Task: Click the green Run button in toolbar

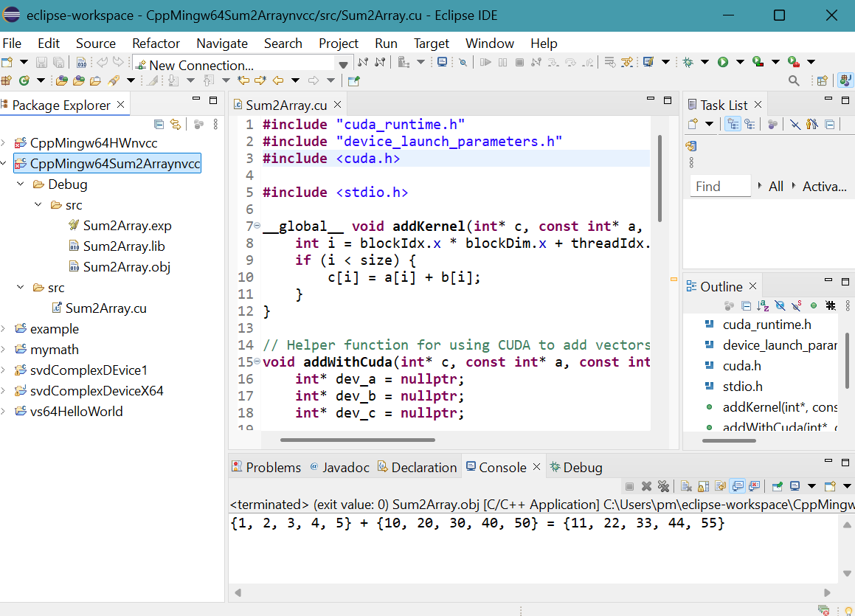Action: (723, 62)
